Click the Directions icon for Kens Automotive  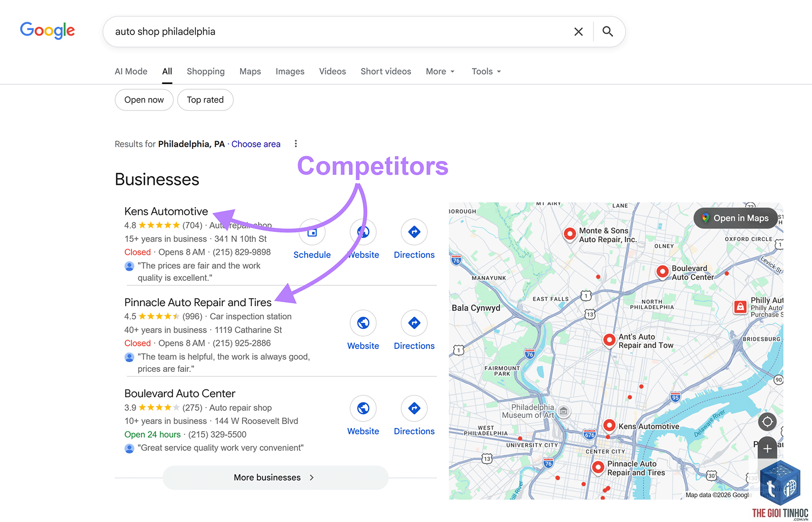coord(414,232)
